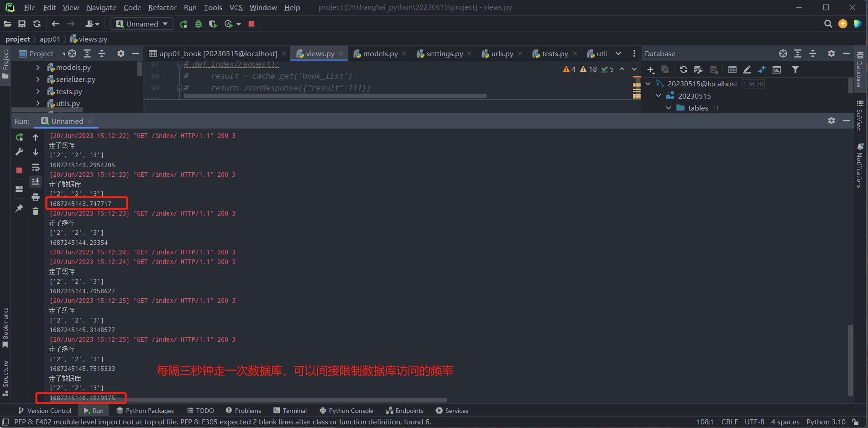868x428 pixels.
Task: Click the Synchronize reload icon in toolbar
Action: click(37, 24)
